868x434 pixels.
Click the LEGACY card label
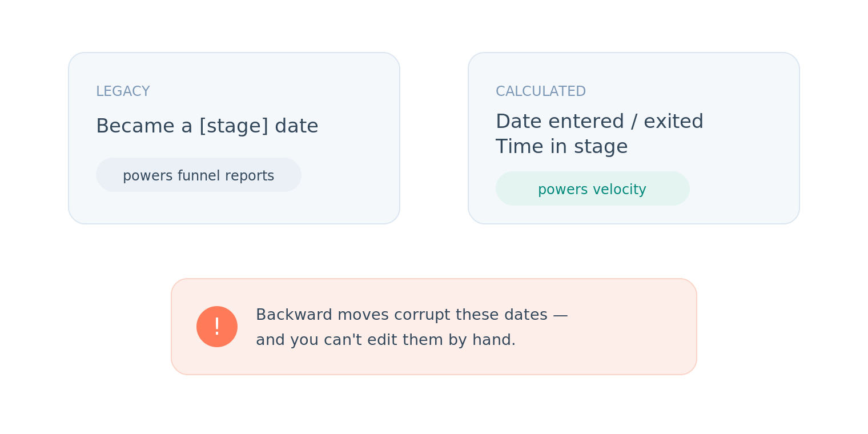(x=123, y=91)
